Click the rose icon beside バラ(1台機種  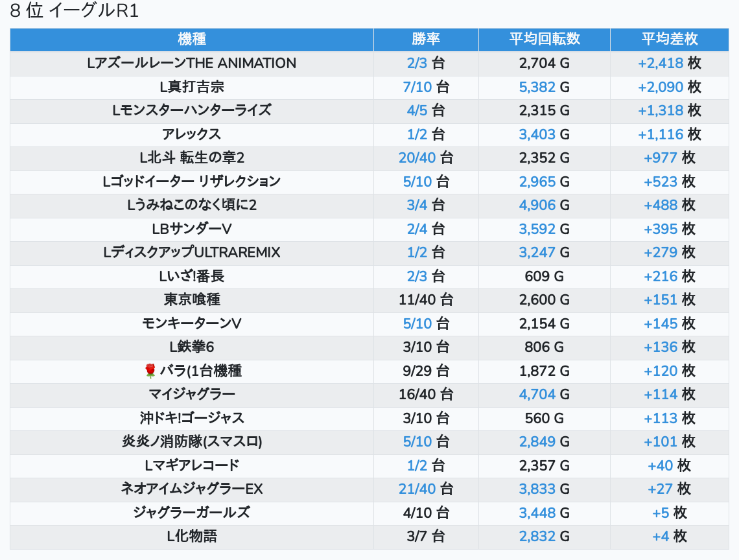[150, 371]
